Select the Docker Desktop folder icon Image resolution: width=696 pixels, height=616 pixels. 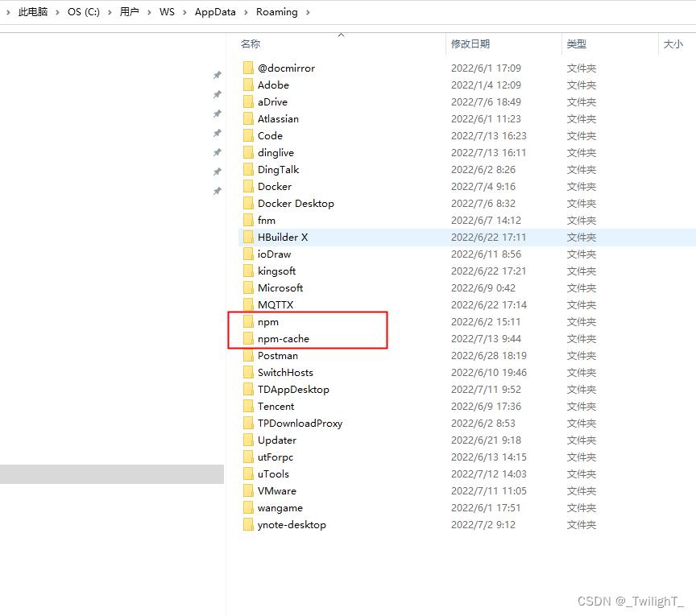coord(248,203)
